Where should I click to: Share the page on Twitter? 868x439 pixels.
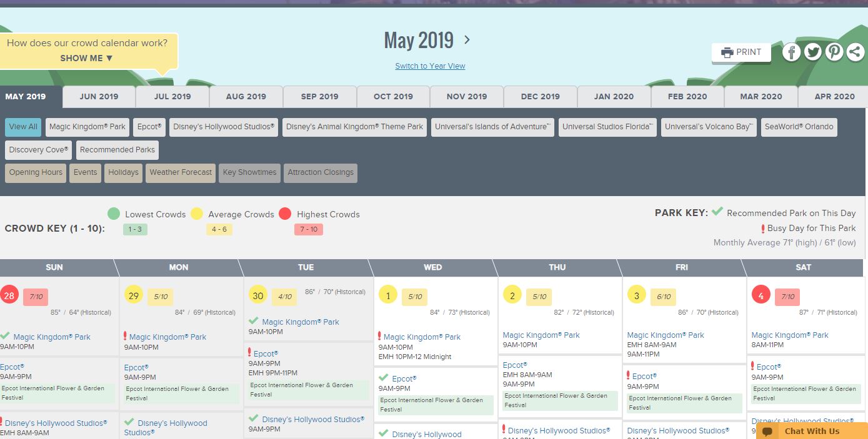(x=812, y=52)
